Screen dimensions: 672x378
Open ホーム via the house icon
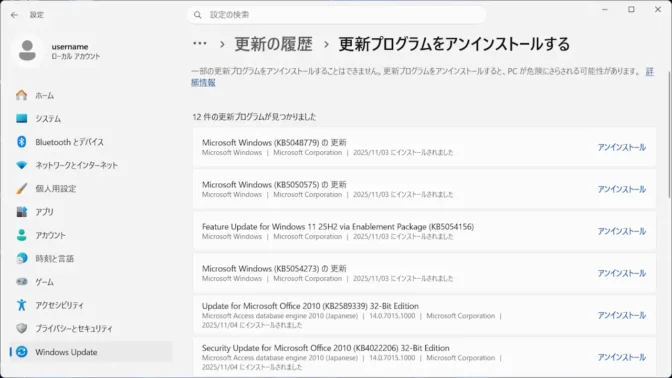(x=21, y=95)
